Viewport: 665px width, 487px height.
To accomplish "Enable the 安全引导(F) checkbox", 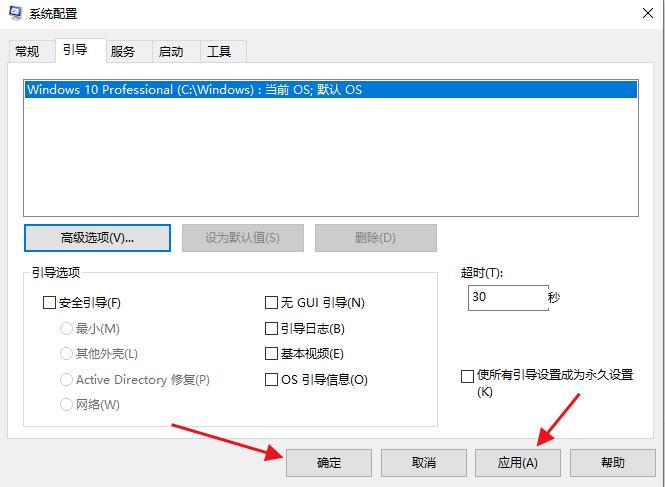I will click(49, 303).
